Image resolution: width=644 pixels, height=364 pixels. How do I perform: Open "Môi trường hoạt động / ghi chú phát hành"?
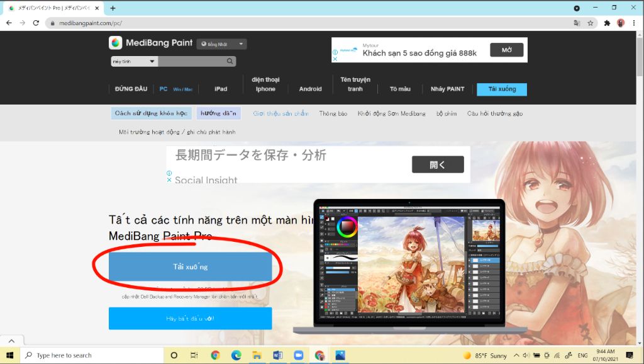(177, 132)
